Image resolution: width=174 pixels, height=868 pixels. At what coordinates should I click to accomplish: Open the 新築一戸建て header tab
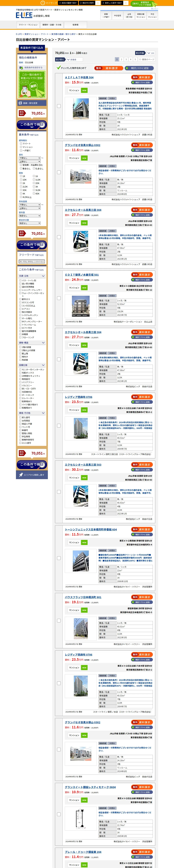(x=106, y=15)
